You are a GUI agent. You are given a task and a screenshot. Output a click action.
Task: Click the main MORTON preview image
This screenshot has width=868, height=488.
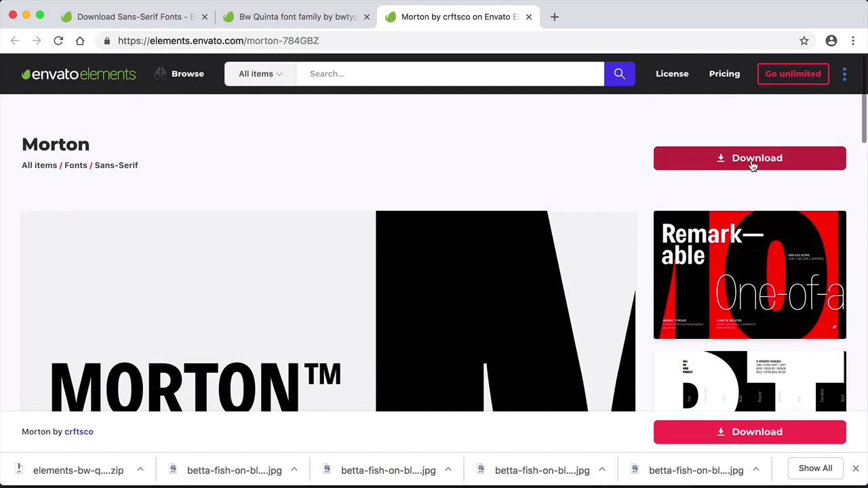(328, 311)
